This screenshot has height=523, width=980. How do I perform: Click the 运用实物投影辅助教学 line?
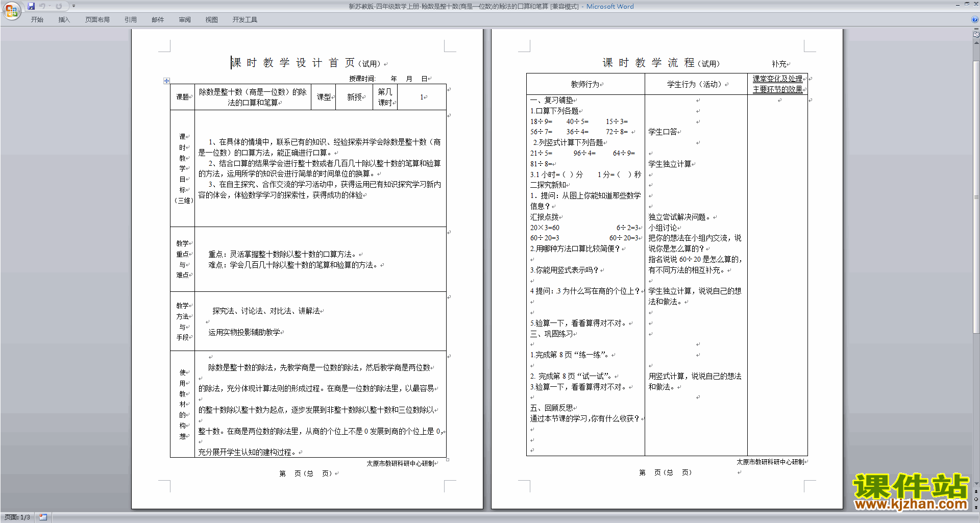pyautogui.click(x=244, y=332)
